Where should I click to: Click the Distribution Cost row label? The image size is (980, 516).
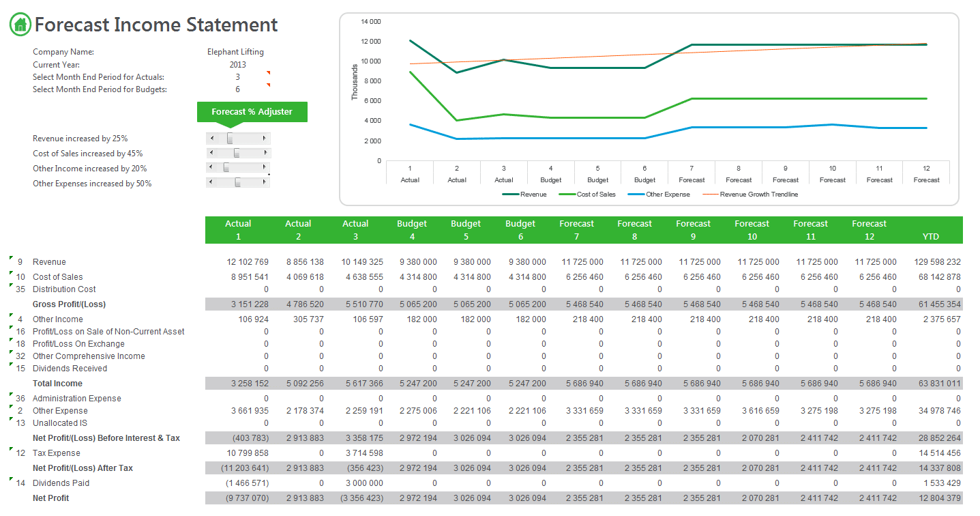64,289
